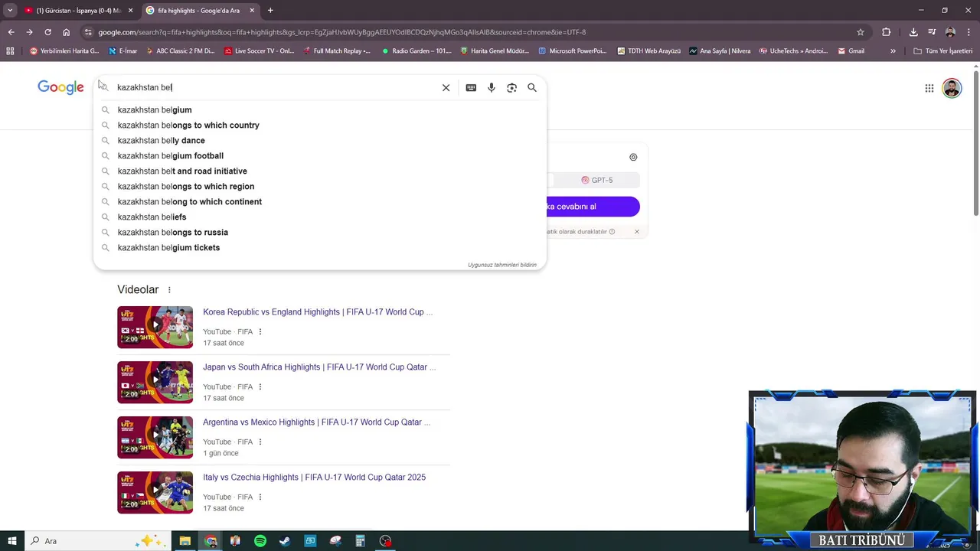This screenshot has height=551, width=980.
Task: Open Korea Republic vs England Highlights link
Action: 318,312
